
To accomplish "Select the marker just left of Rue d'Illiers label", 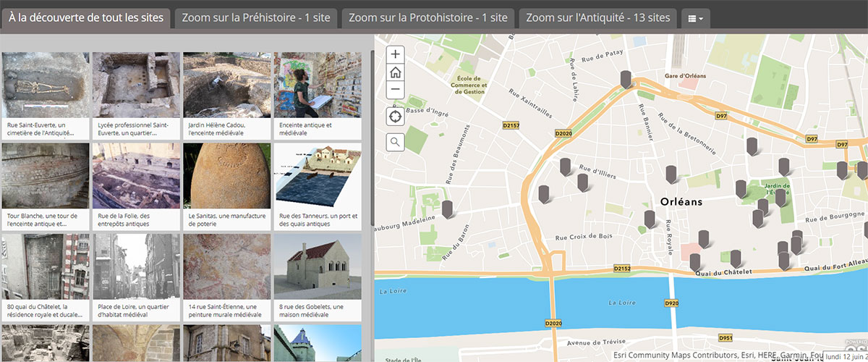I will click(566, 167).
